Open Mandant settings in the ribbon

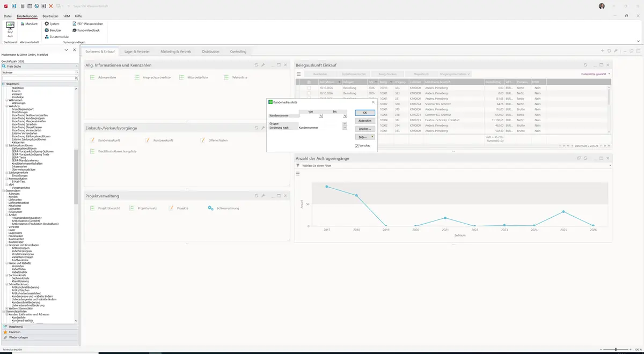click(x=28, y=24)
